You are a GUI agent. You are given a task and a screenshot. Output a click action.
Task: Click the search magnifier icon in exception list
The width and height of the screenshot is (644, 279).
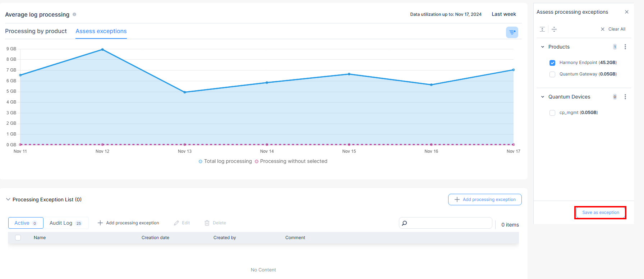(404, 223)
